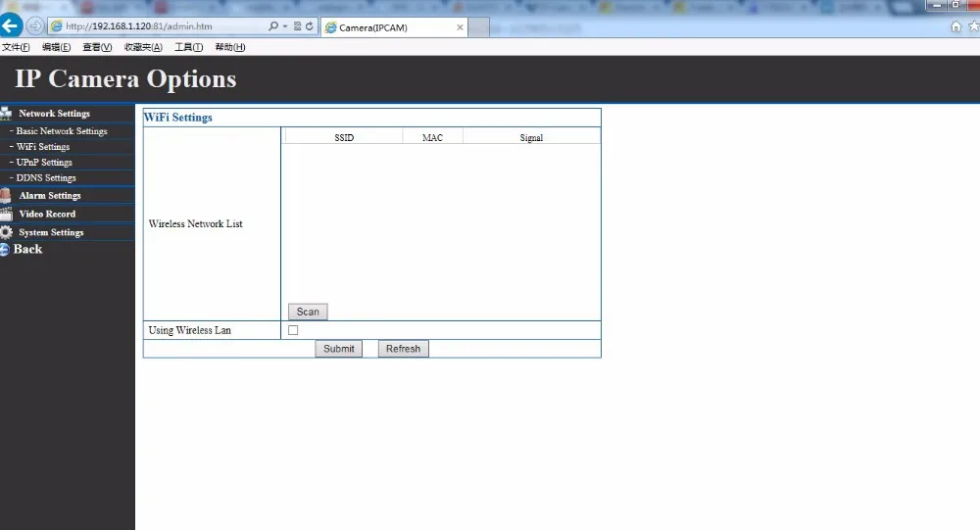This screenshot has height=530, width=980.
Task: Expand Network Settings section
Action: point(54,113)
